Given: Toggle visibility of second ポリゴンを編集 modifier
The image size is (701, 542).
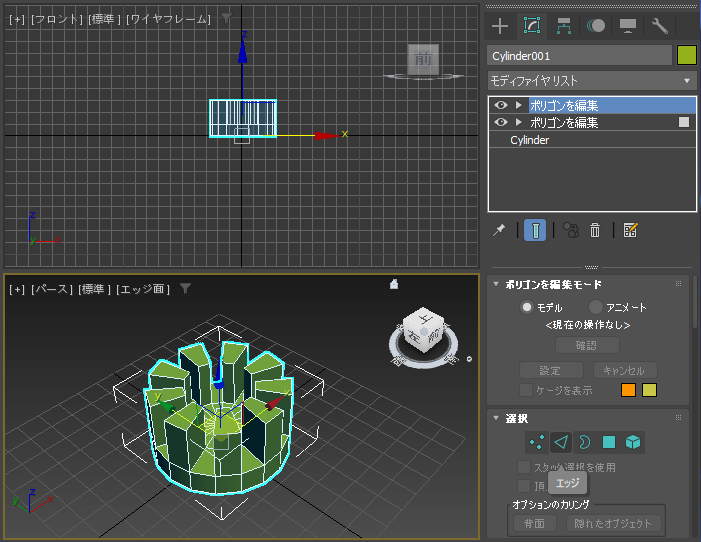Looking at the screenshot, I should (501, 122).
